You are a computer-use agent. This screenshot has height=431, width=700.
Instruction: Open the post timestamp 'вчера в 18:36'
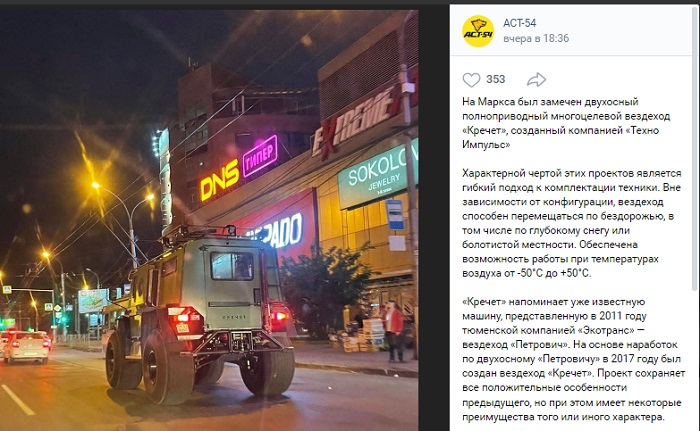536,38
